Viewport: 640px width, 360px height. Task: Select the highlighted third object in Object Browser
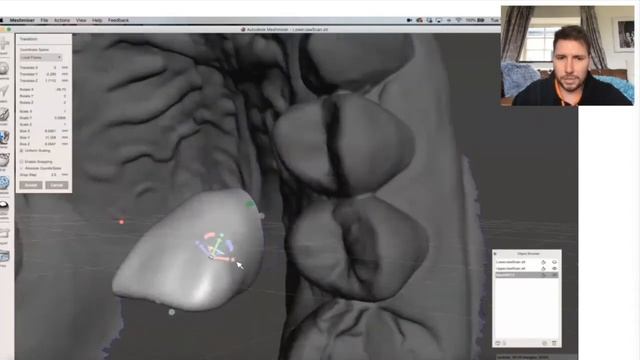tap(527, 275)
